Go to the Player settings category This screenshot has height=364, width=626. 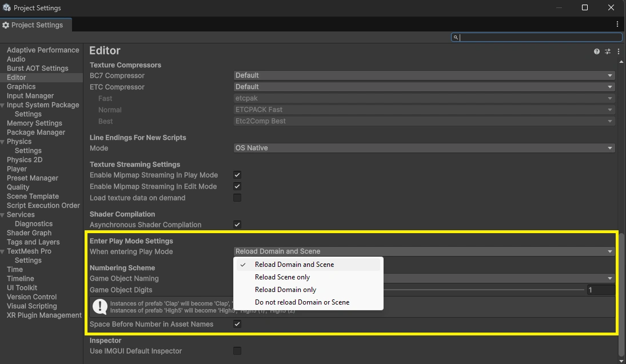pos(17,169)
